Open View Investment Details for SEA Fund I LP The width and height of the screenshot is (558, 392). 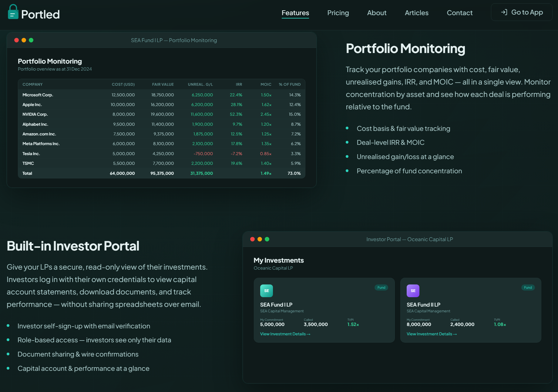coord(285,334)
